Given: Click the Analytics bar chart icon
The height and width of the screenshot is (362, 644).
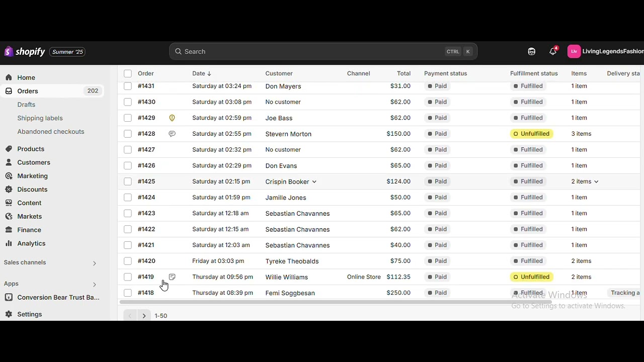Looking at the screenshot, I should point(9,243).
